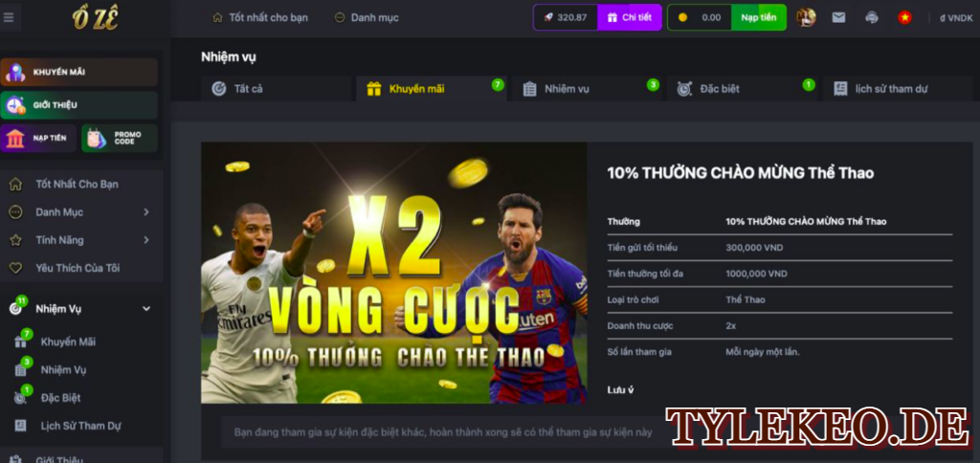980x463 pixels.
Task: Open the mail envelope icon
Action: click(x=838, y=17)
